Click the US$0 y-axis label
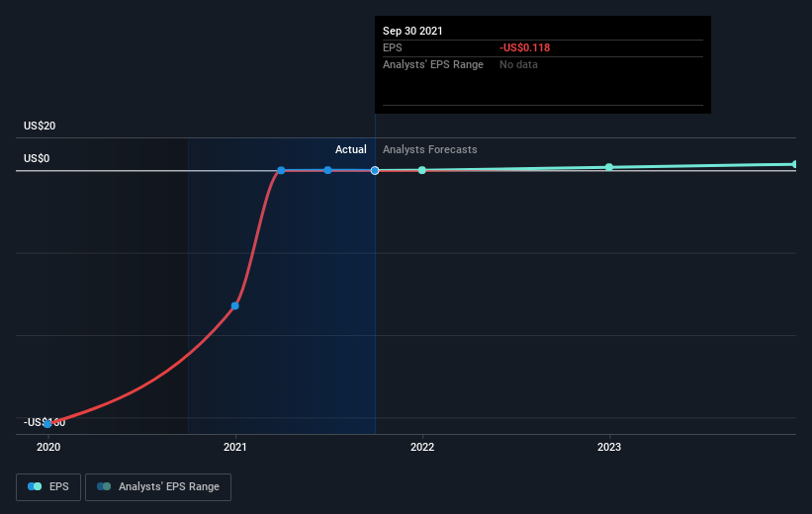Image resolution: width=812 pixels, height=514 pixels. tap(37, 158)
